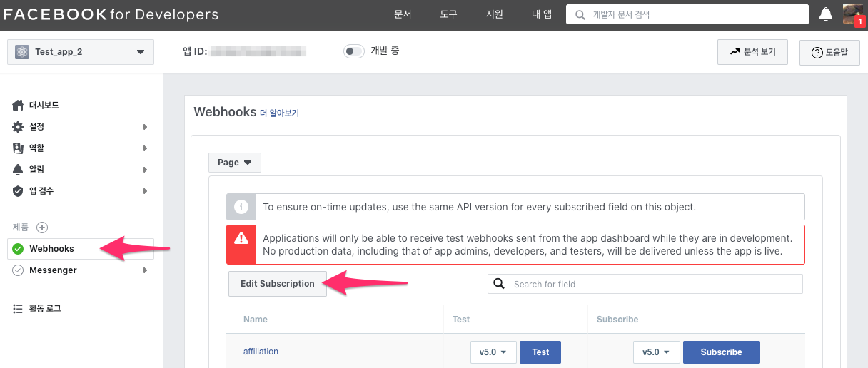Click the 앱 검수 shield icon
The width and height of the screenshot is (868, 368).
click(x=19, y=191)
